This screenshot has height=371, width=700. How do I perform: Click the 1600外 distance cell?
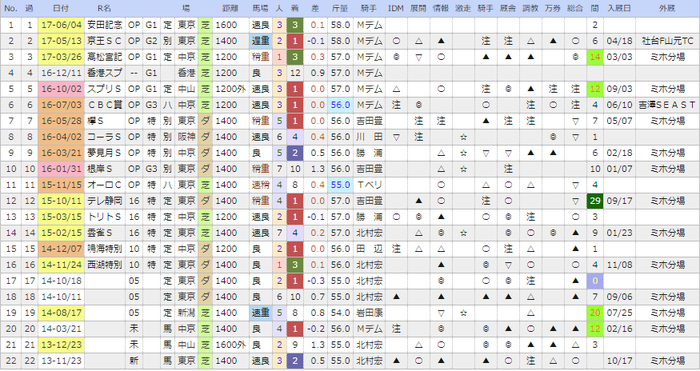pyautogui.click(x=230, y=345)
